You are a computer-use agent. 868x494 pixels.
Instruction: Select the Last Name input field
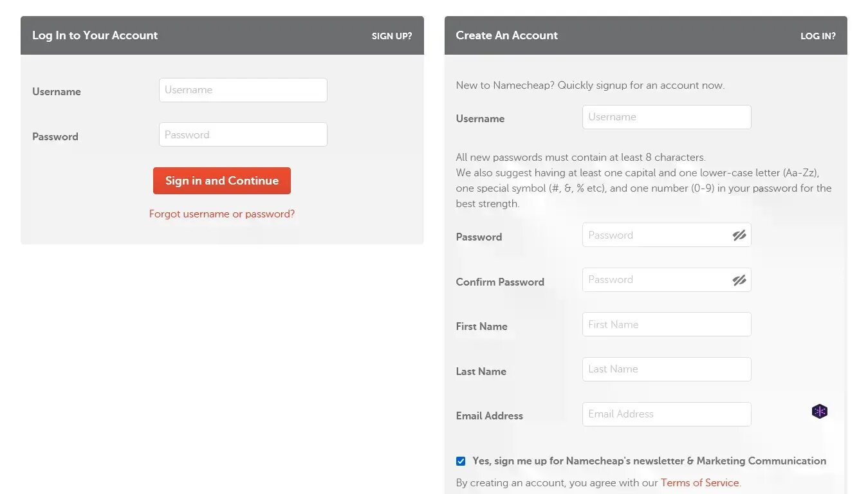coord(667,369)
